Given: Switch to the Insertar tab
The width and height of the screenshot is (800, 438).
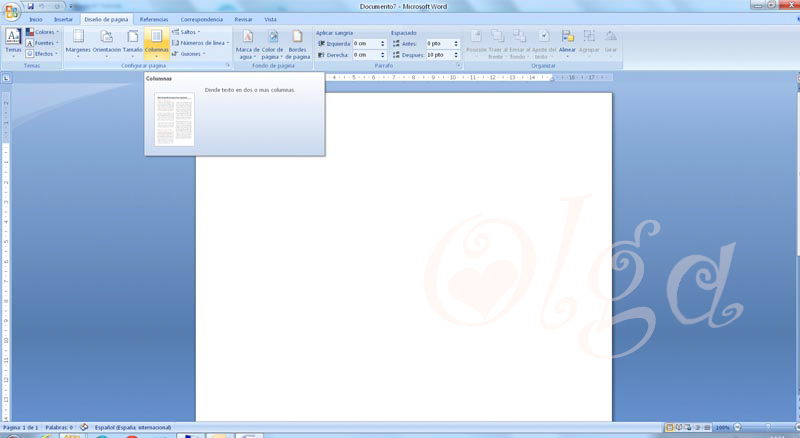Looking at the screenshot, I should (63, 19).
